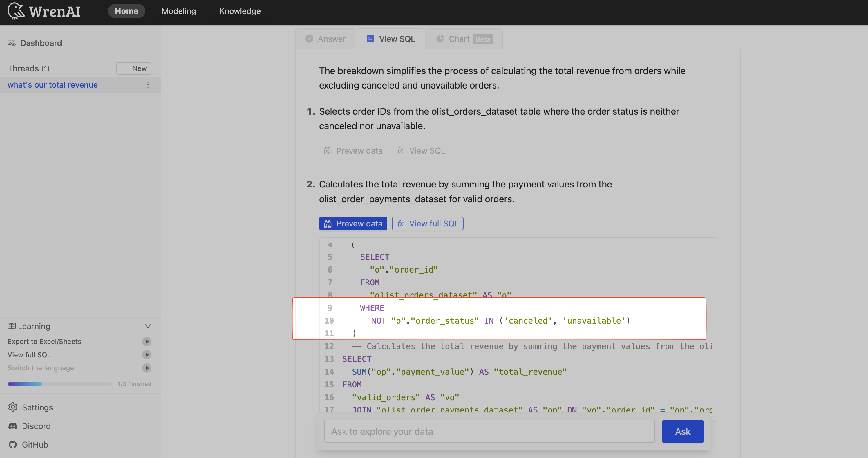
Task: Click SQL comment on line 12
Action: point(532,346)
